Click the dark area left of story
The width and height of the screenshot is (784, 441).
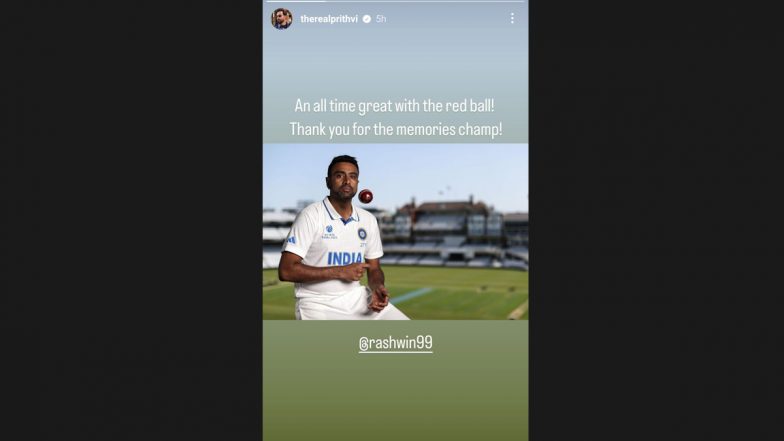[x=131, y=220]
